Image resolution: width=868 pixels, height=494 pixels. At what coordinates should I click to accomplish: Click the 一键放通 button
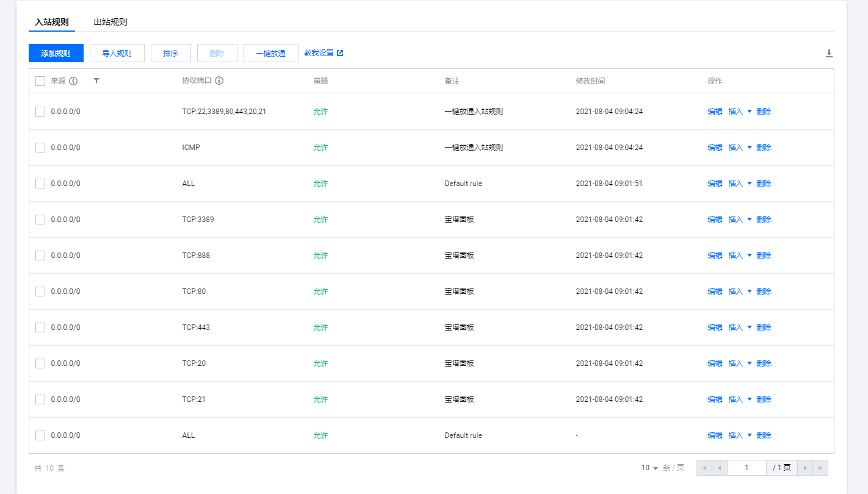coord(271,53)
